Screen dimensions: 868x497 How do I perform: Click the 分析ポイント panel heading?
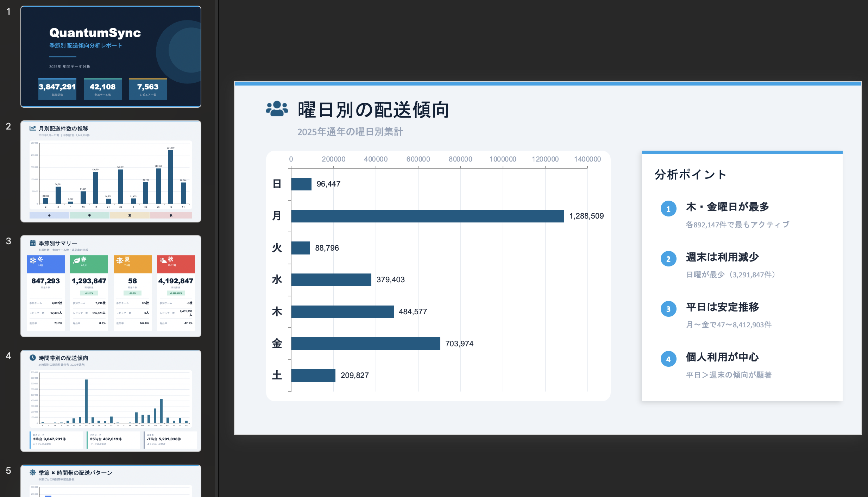[x=690, y=175]
